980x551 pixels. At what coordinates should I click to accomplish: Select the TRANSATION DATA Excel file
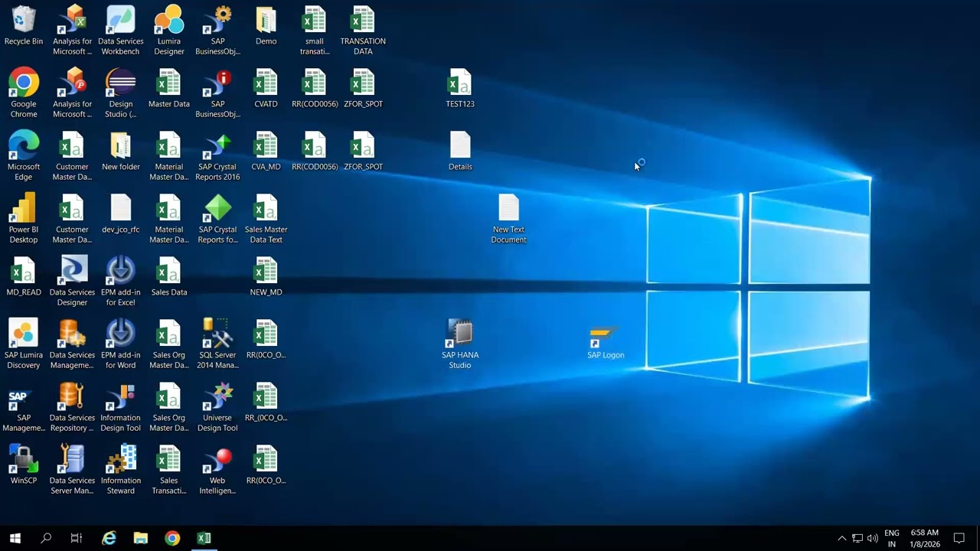(x=363, y=31)
